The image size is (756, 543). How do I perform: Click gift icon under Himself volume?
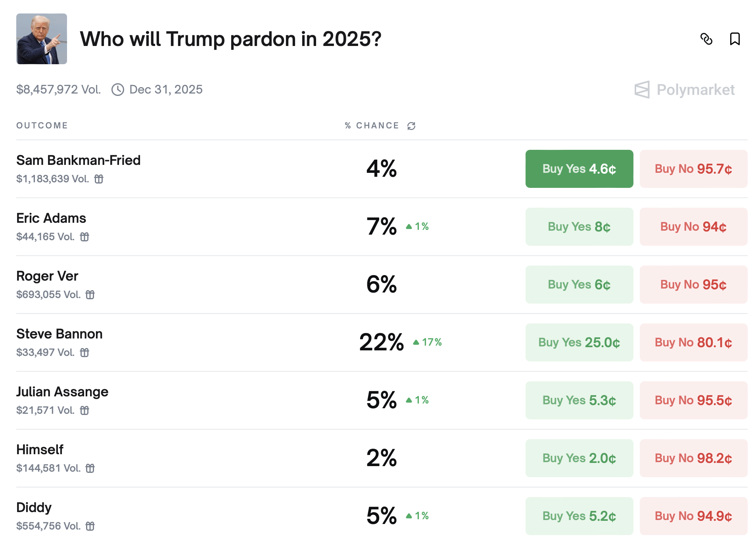[90, 468]
